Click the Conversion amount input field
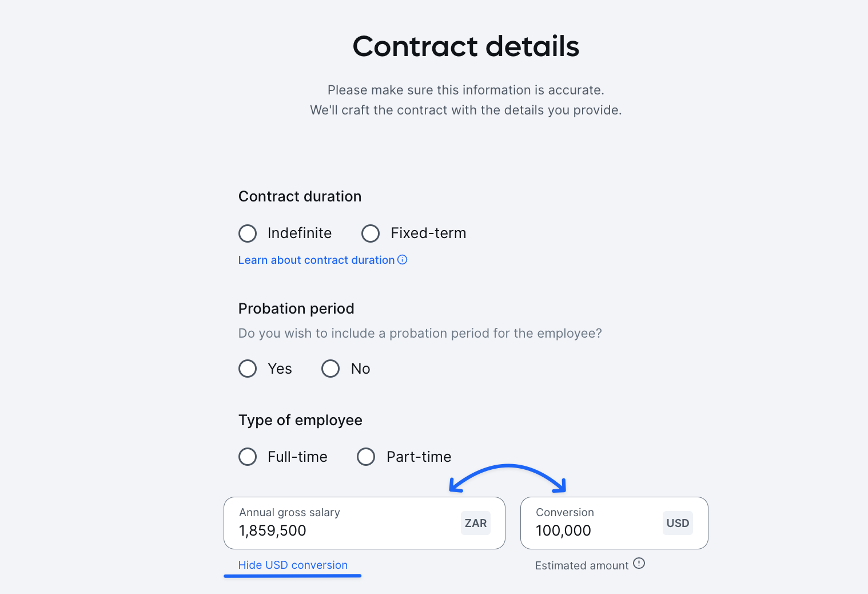The image size is (868, 594). 614,523
